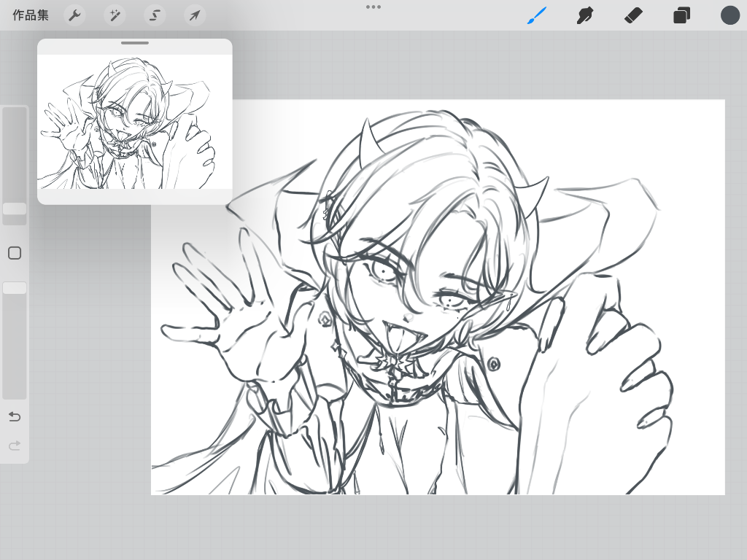The image size is (747, 560).
Task: Toggle the square Modify button
Action: click(x=15, y=253)
